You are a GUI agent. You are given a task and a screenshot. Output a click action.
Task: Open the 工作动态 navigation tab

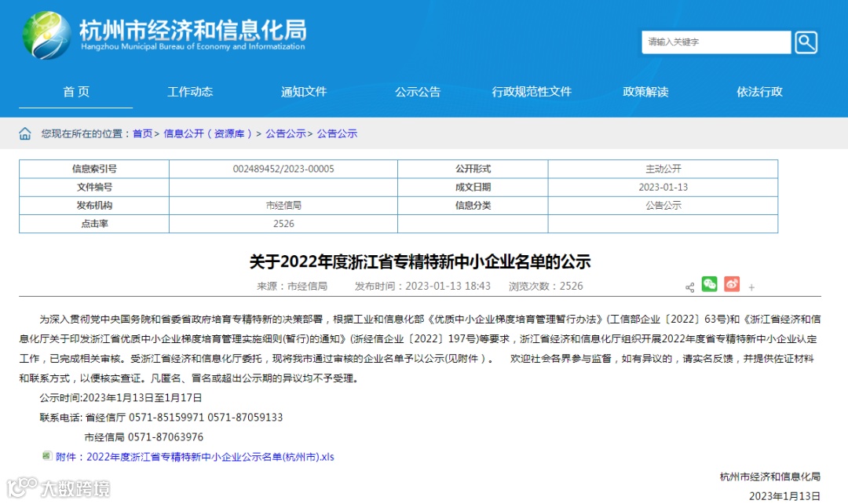coord(190,92)
